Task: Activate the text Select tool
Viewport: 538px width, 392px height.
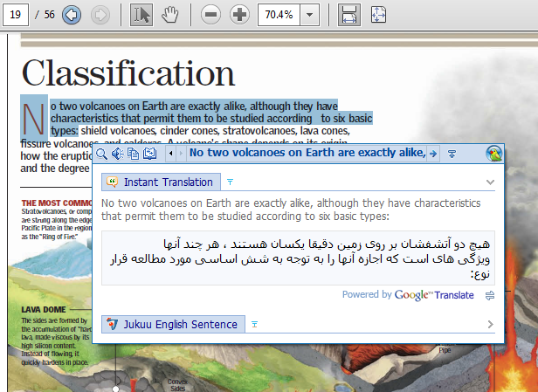Action: (x=141, y=15)
